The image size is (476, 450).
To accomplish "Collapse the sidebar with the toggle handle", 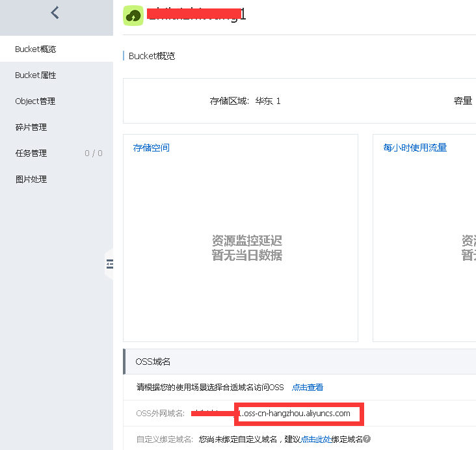I will [109, 264].
